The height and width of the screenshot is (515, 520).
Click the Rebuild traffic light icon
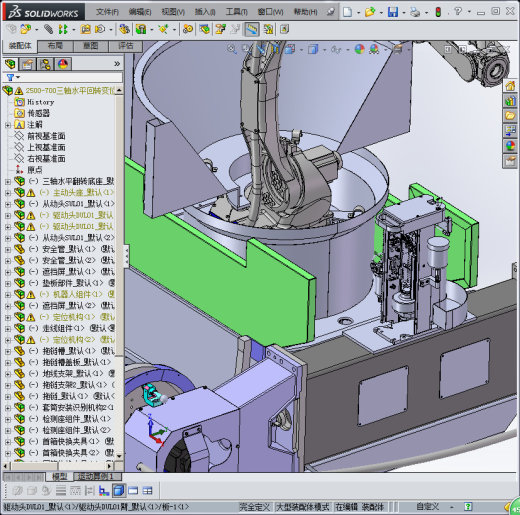(438, 12)
